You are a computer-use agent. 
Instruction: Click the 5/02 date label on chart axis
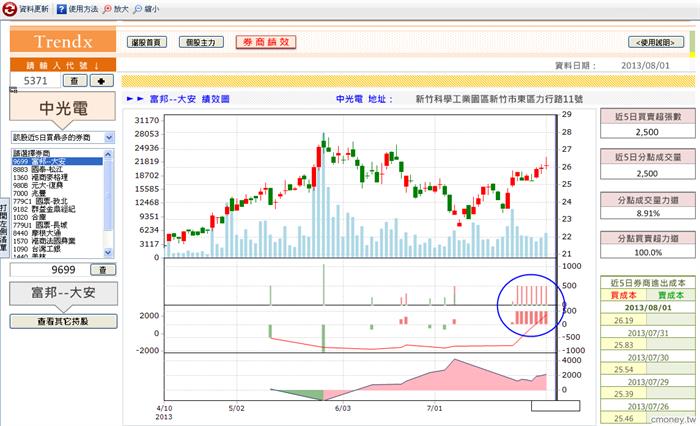[x=237, y=408]
